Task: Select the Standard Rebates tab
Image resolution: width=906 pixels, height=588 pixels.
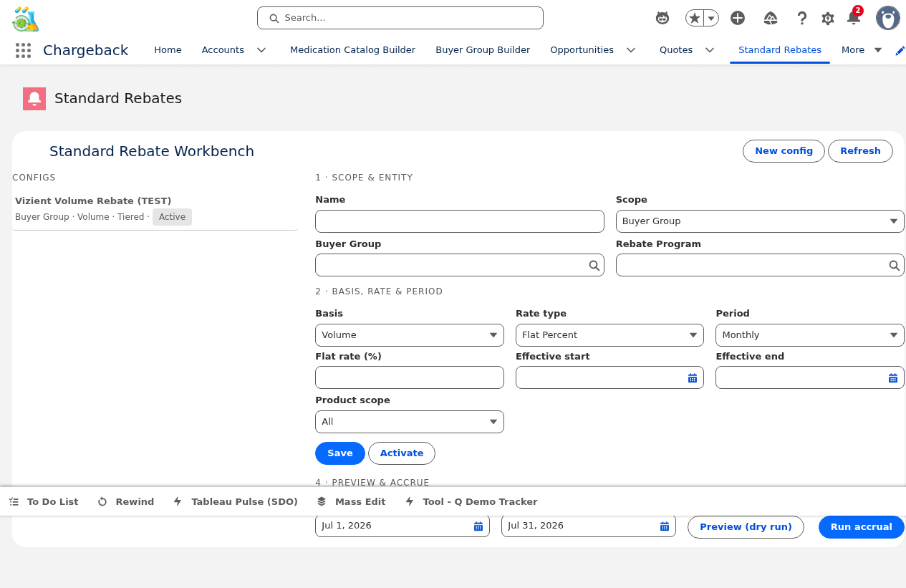Action: click(x=780, y=50)
